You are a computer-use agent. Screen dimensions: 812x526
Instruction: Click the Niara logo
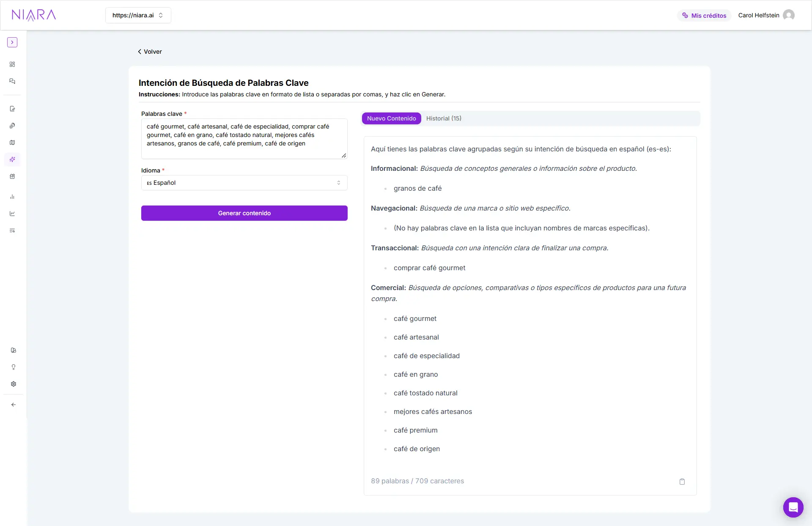click(x=34, y=15)
